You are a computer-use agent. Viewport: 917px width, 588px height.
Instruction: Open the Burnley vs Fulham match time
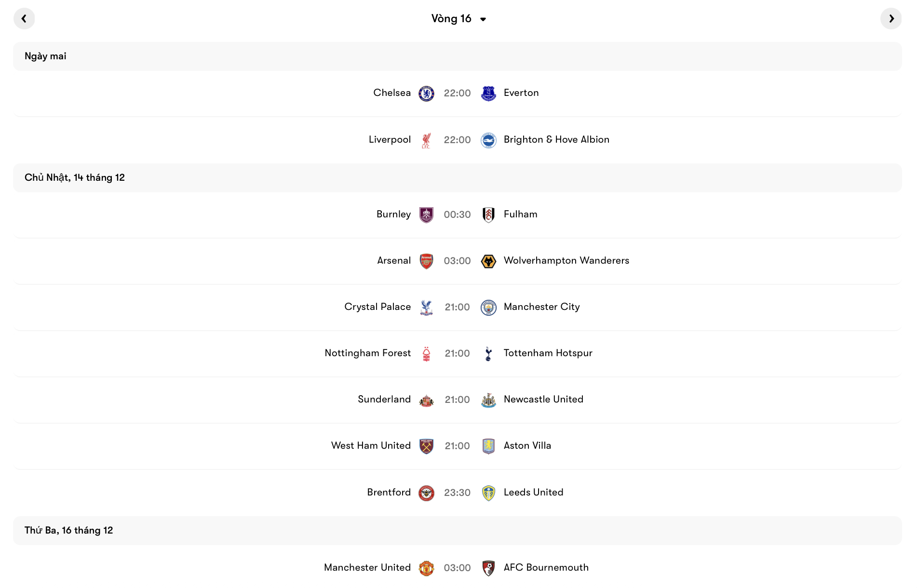pyautogui.click(x=457, y=214)
